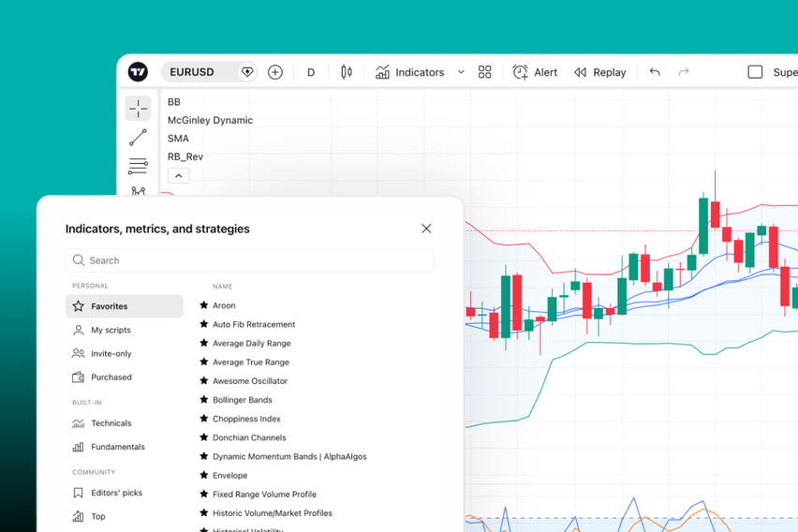
Task: Click the TradingView logo icon
Action: pos(138,72)
